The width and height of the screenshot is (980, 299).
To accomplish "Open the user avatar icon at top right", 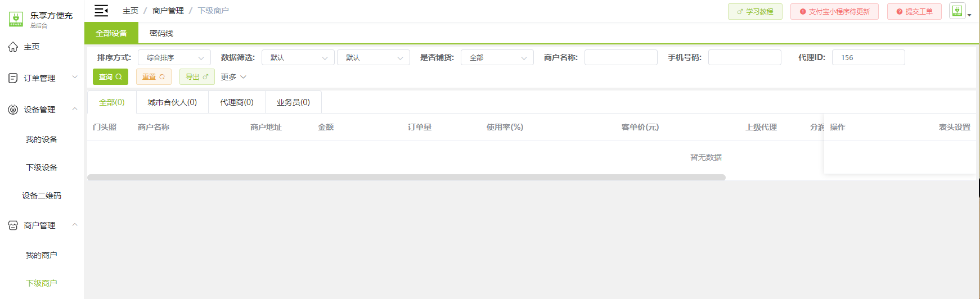I will point(957,11).
